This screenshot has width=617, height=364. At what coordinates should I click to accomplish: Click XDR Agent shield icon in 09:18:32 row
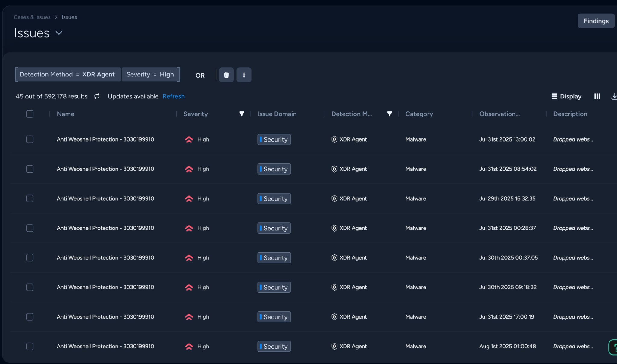click(334, 287)
